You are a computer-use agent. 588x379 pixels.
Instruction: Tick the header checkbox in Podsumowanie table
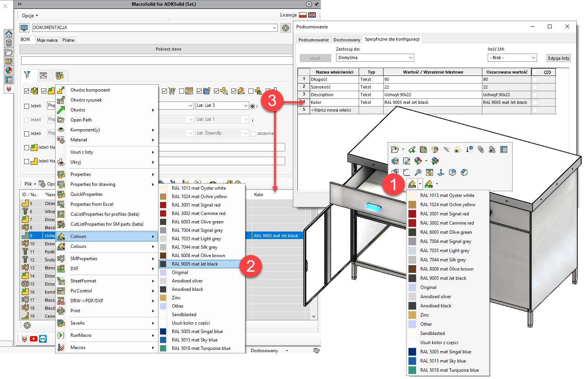(x=535, y=72)
